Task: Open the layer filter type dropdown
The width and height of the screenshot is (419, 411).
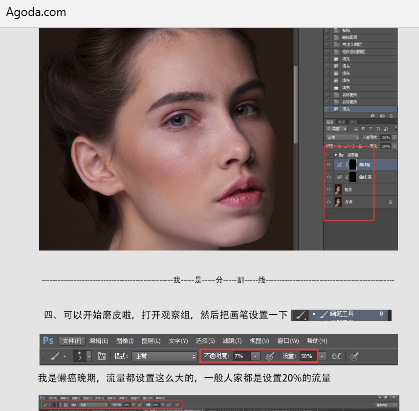Action: point(337,129)
